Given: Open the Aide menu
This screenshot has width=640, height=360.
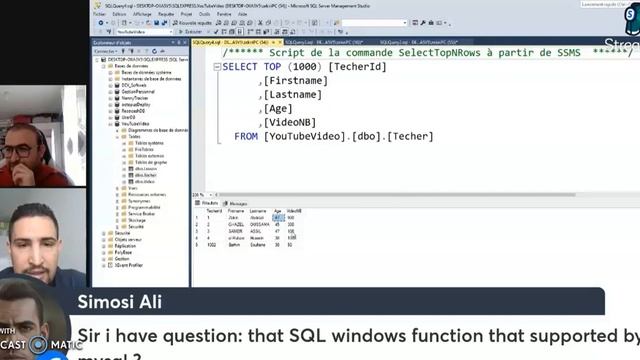Looking at the screenshot, I should tap(242, 14).
